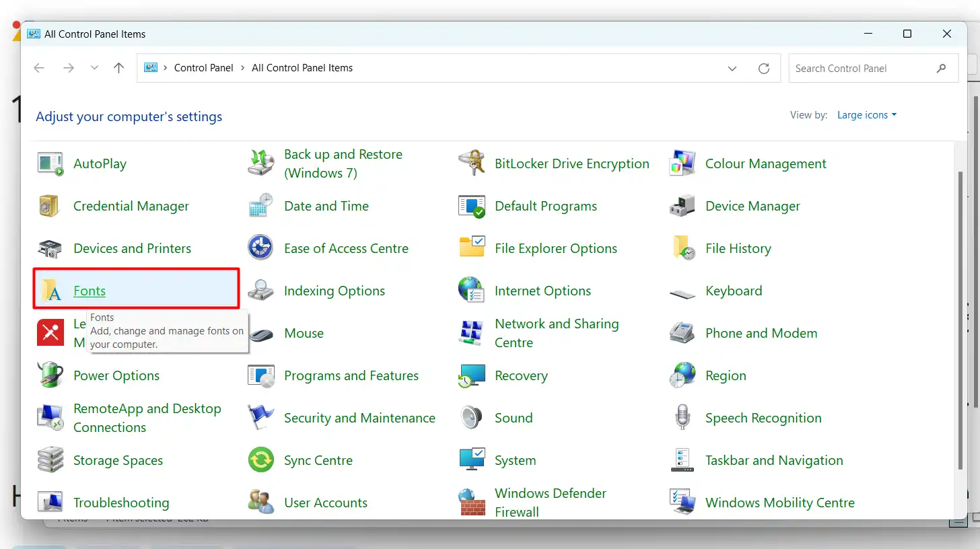
Task: Click the Keyboard icon
Action: coord(682,293)
